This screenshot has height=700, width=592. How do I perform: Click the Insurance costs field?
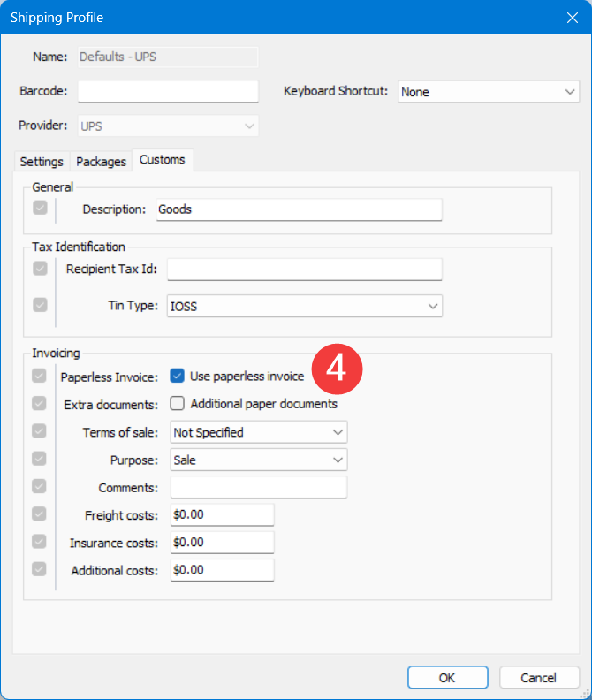222,543
